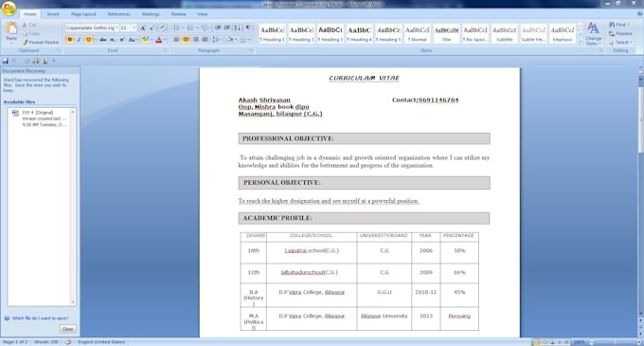Apply superscript formatting

pyautogui.click(x=122, y=40)
